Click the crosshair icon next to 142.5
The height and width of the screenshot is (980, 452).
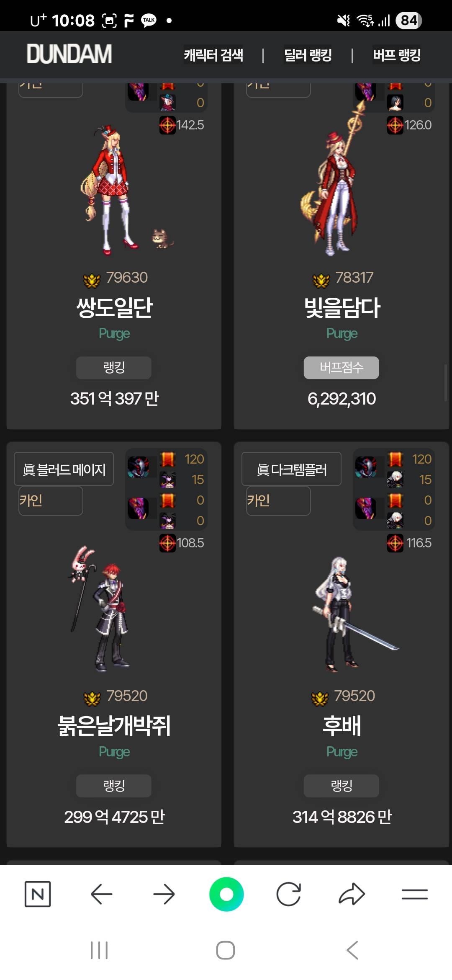(167, 125)
